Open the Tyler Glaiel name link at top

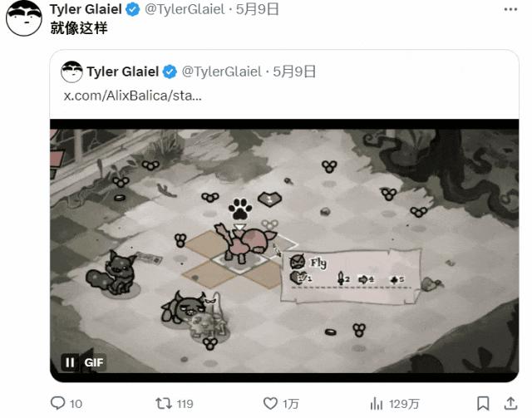[86, 9]
